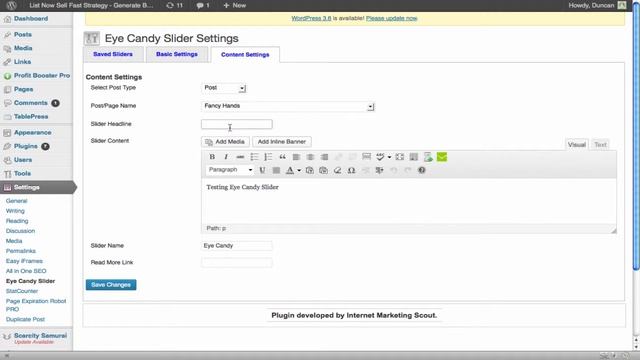Toggle italic formatting in editor toolbar
The image size is (640, 360).
(x=226, y=157)
